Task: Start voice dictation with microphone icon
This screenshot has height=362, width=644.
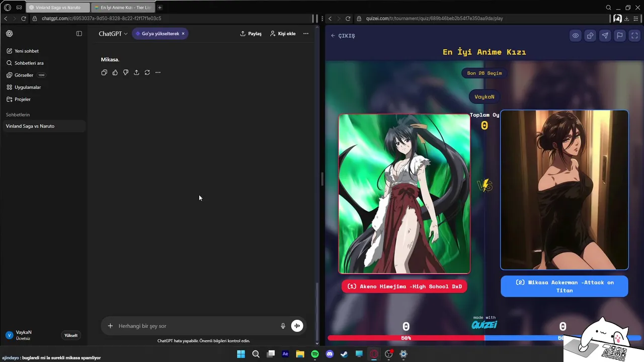Action: point(283,326)
